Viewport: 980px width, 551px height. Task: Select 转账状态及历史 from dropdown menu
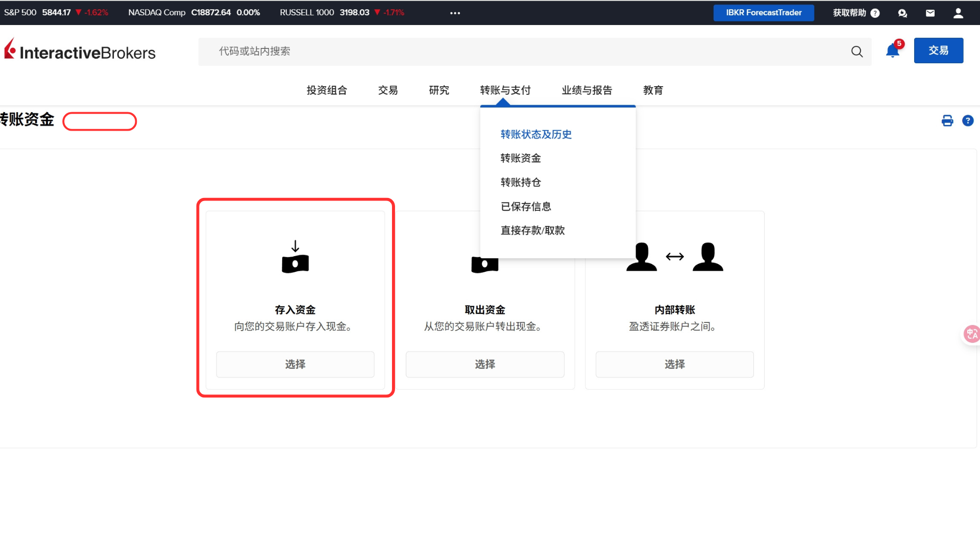click(536, 134)
